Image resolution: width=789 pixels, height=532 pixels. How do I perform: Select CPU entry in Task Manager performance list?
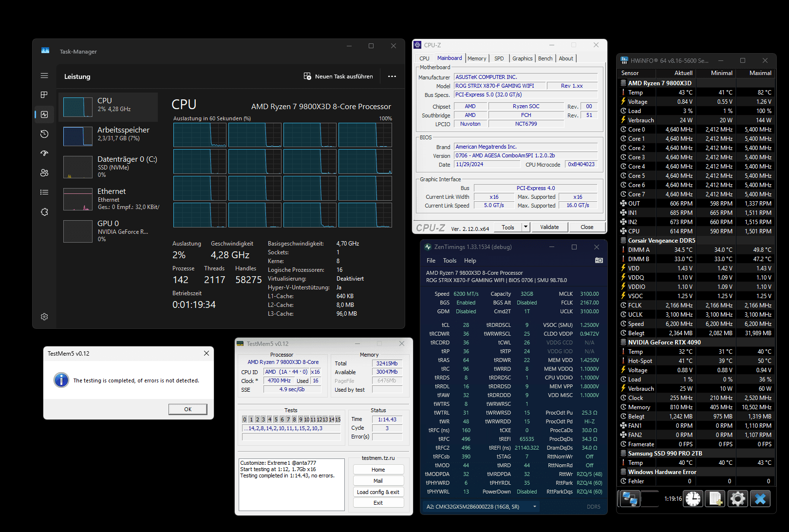pos(108,107)
